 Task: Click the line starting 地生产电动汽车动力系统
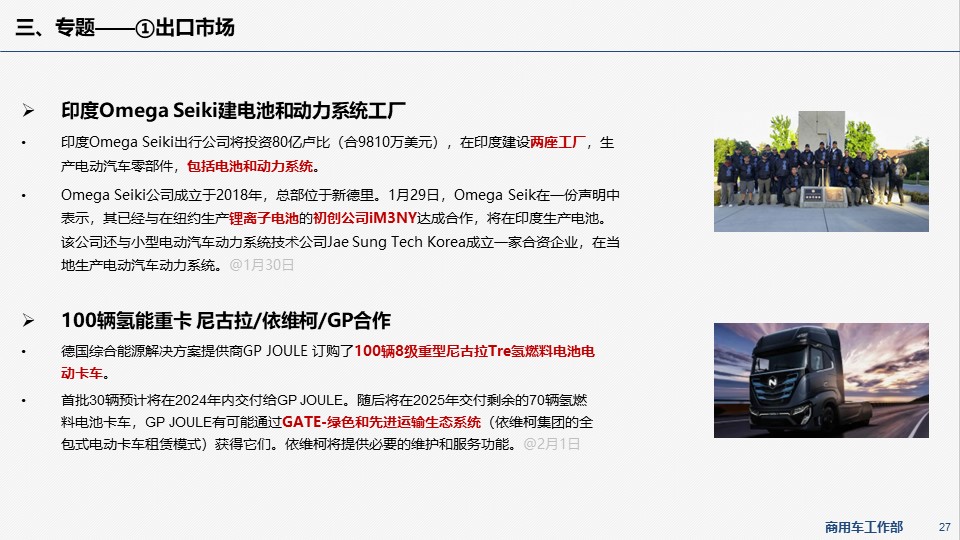click(x=178, y=265)
